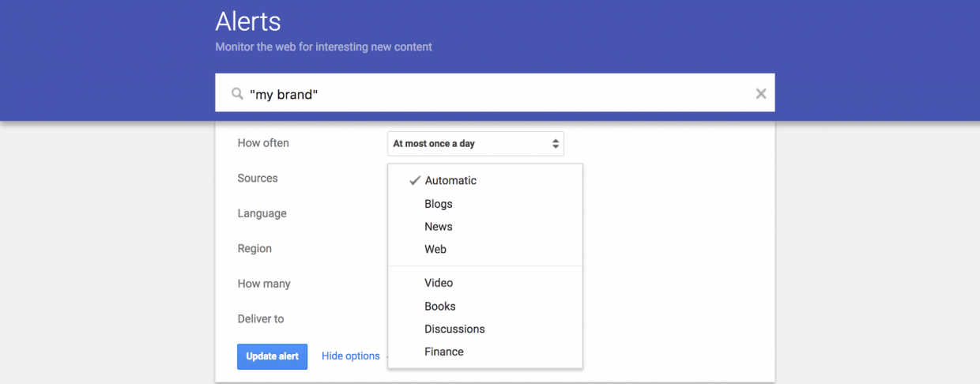980x384 pixels.
Task: Click the Language option label
Action: click(262, 214)
